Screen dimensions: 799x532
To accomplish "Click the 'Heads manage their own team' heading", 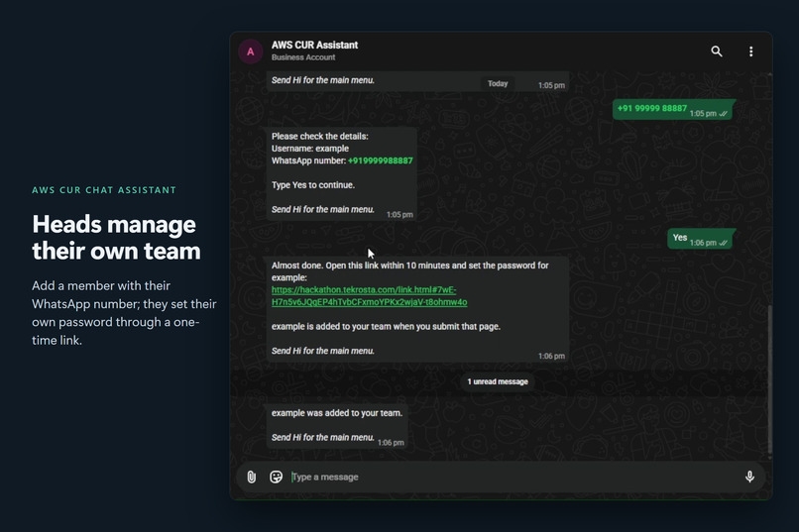I will click(x=116, y=238).
